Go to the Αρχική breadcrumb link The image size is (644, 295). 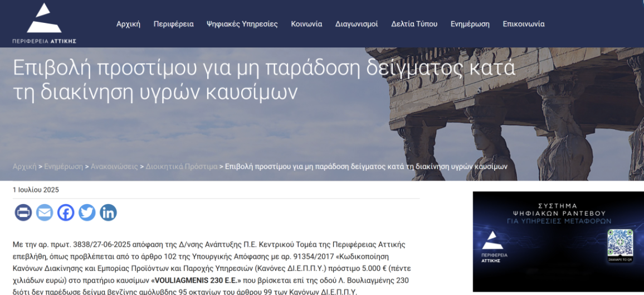[25, 166]
